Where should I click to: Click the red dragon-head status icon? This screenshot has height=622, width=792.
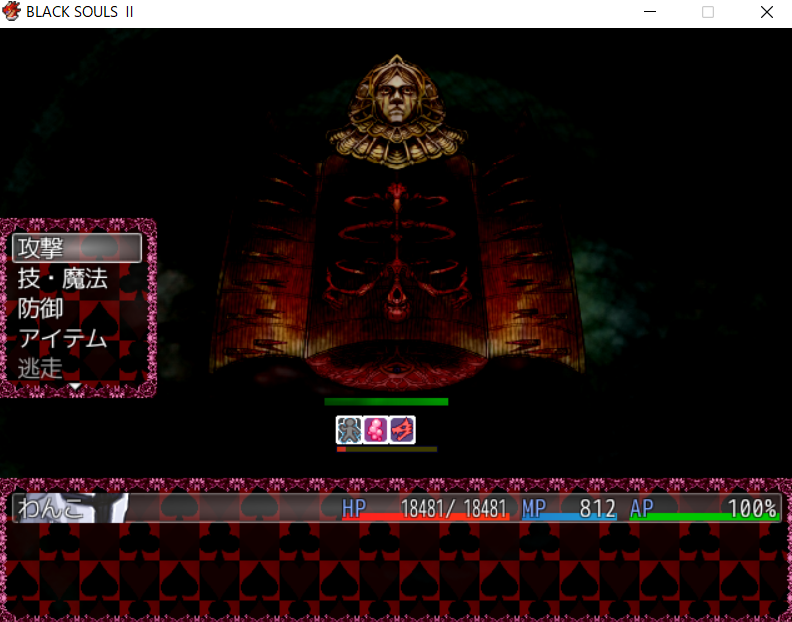tap(402, 430)
